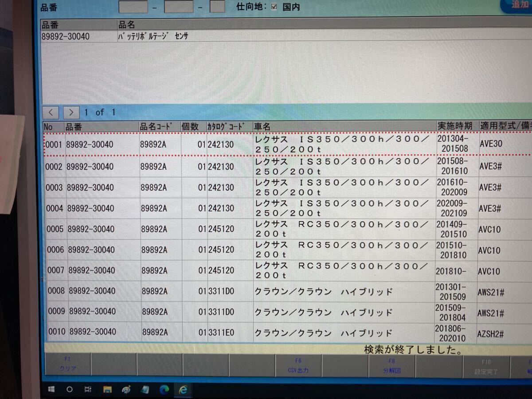Click the 201610-202009 period cell
Screen dimensions: 532x399
(x=457, y=187)
